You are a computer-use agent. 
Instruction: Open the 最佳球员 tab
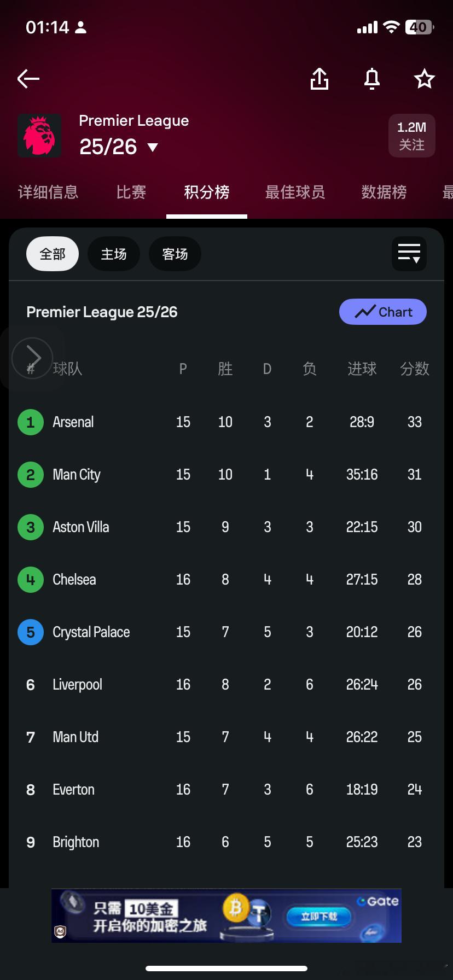point(295,192)
